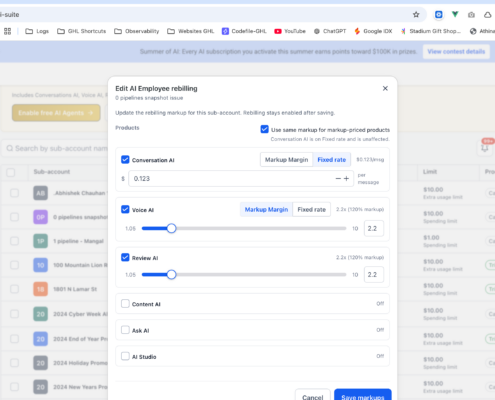495x400 pixels.
Task: Open the Codefile-GHL bookmark
Action: pos(244,31)
